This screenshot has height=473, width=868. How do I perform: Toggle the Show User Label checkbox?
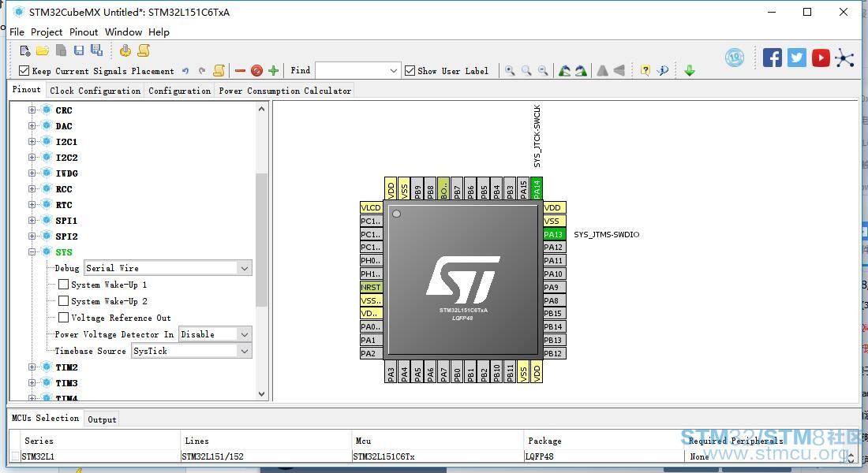point(410,71)
